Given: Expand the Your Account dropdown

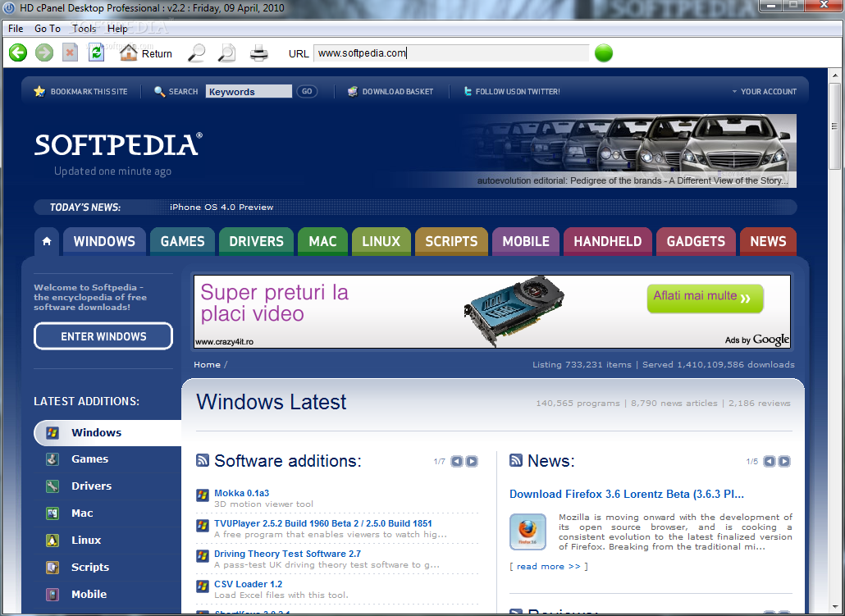Looking at the screenshot, I should click(764, 92).
